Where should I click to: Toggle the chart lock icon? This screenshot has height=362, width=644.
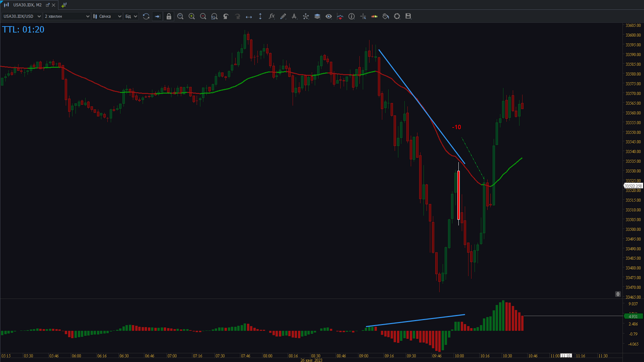click(x=169, y=16)
